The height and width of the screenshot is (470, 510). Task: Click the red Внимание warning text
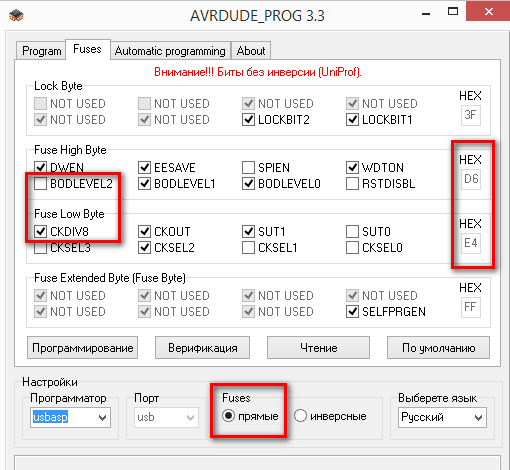258,72
